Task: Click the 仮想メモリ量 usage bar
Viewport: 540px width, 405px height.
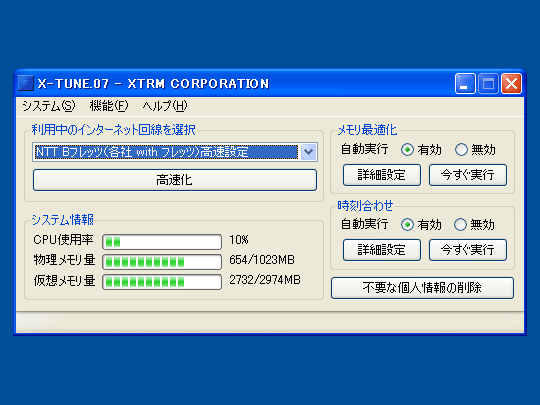Action: point(162,282)
